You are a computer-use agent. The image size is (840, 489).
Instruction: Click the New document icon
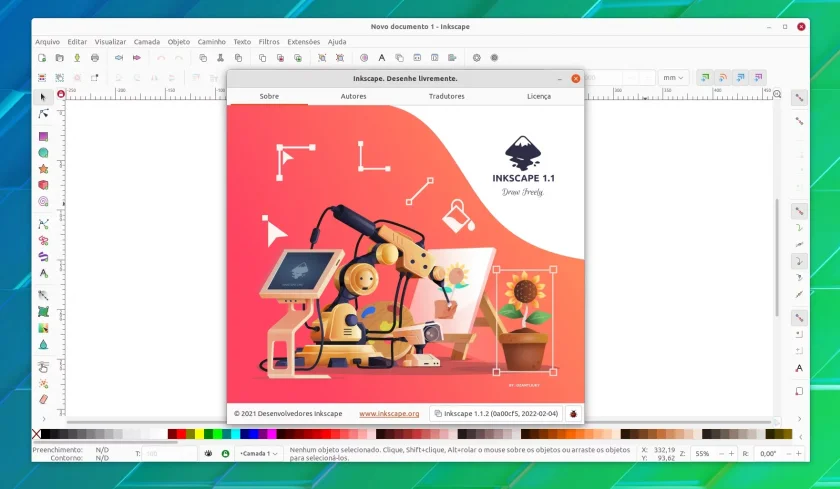point(42,58)
